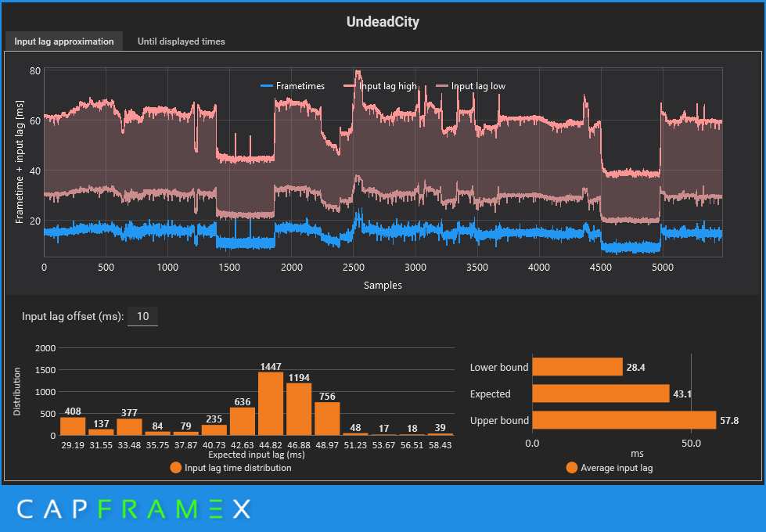Toggle the Input lag high legend entry
Image resolution: width=766 pixels, height=532 pixels.
point(380,86)
